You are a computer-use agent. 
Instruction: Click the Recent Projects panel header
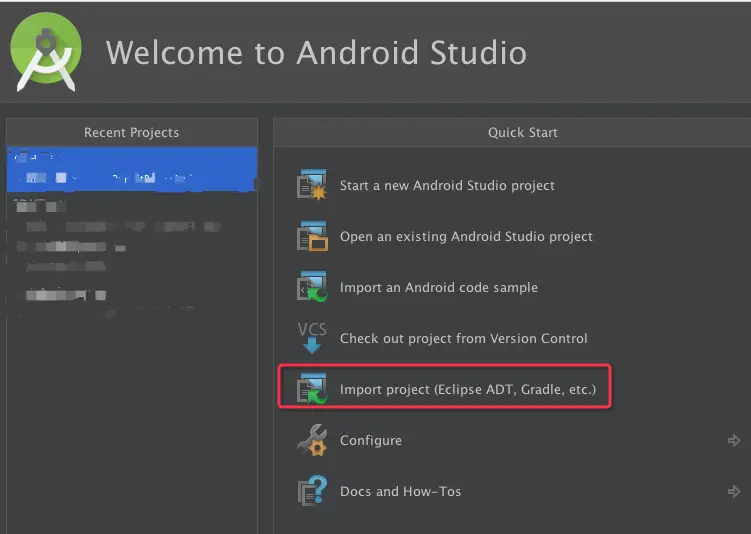click(132, 133)
